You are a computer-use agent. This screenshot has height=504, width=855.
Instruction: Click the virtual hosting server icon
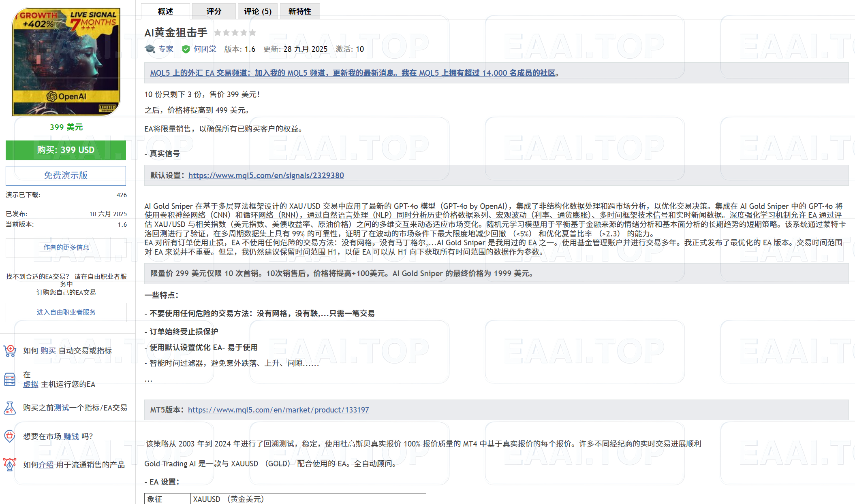coord(9,379)
